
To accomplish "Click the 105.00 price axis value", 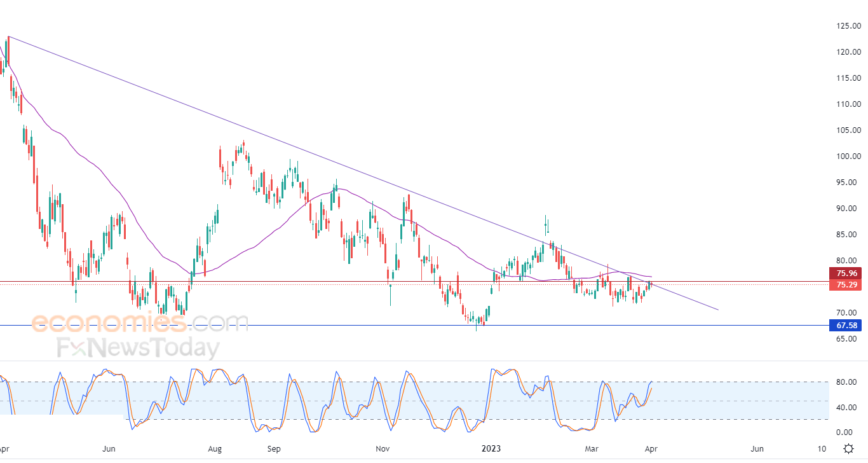I will click(848, 130).
